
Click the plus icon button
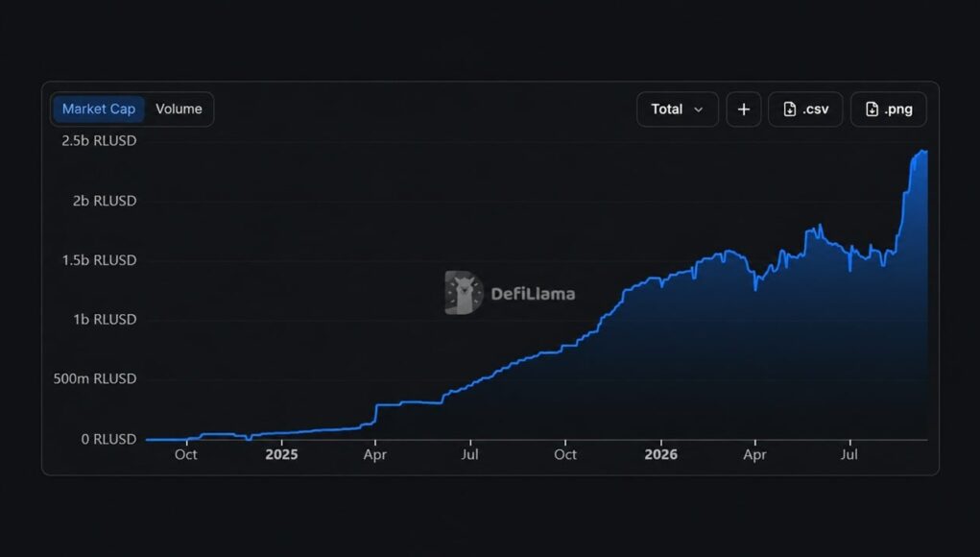coord(743,109)
